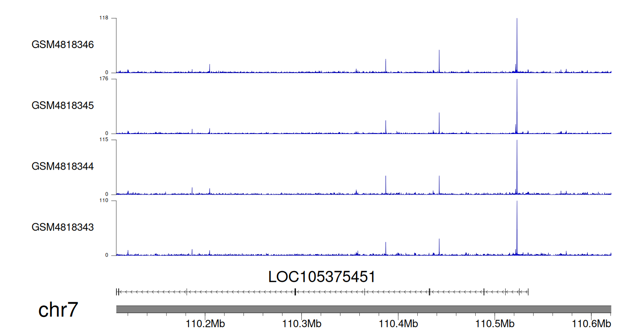
Task: Select the 110.4Mb position label
Action: pyautogui.click(x=398, y=323)
